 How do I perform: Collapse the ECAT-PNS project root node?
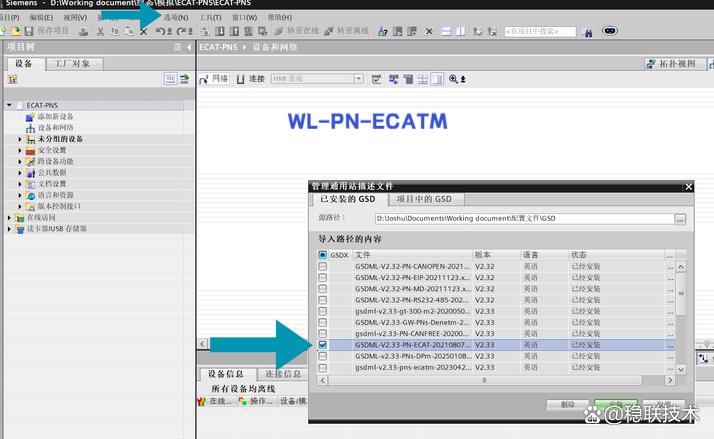[9, 105]
